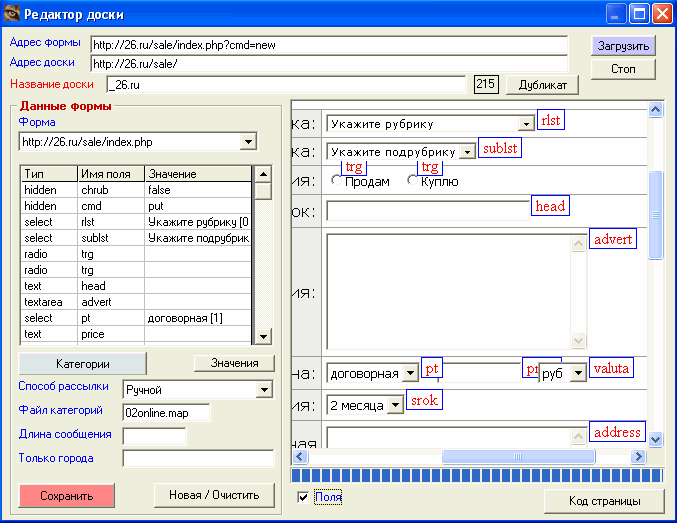The width and height of the screenshot is (677, 523).
Task: Click the Значение column header
Action: point(198,174)
